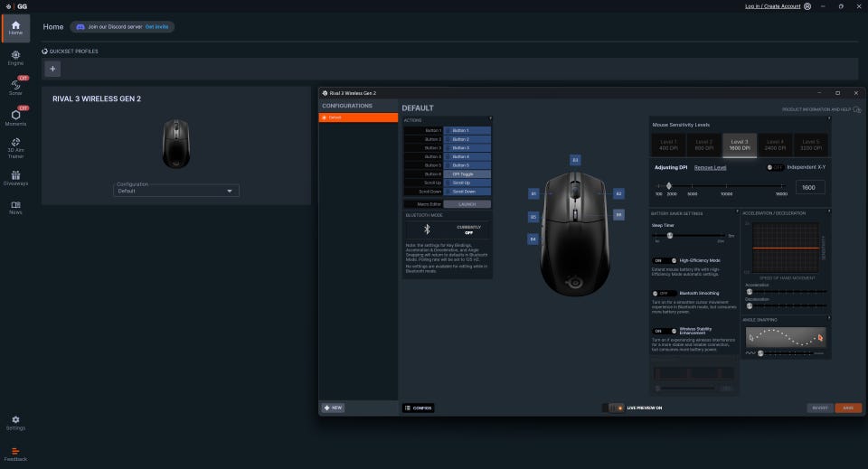This screenshot has width=868, height=469.
Task: Toggle the Bluetooth Smoothing switch
Action: point(665,293)
